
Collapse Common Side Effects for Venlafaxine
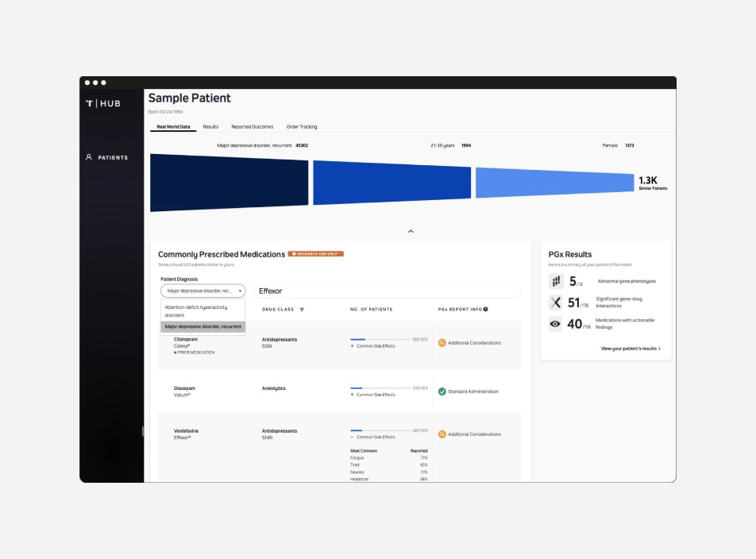pos(372,437)
